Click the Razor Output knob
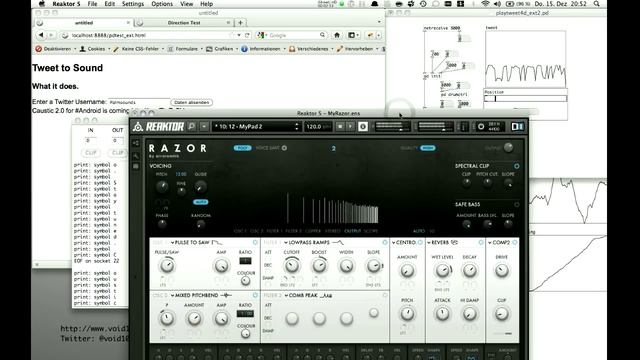 [x=508, y=148]
